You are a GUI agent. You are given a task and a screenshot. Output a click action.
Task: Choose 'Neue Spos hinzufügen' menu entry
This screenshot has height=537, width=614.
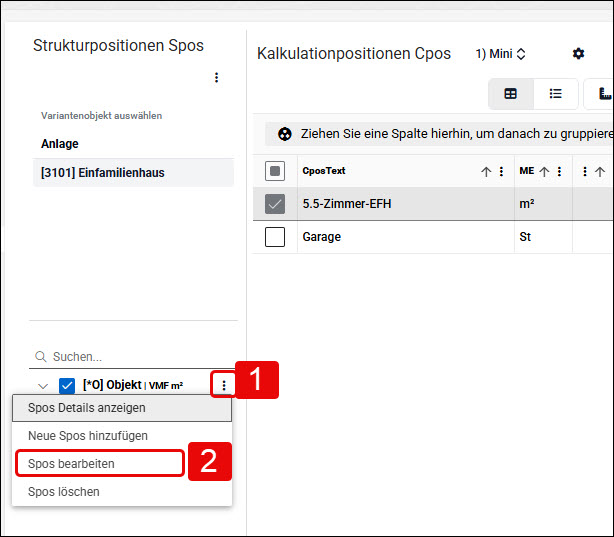pyautogui.click(x=122, y=436)
